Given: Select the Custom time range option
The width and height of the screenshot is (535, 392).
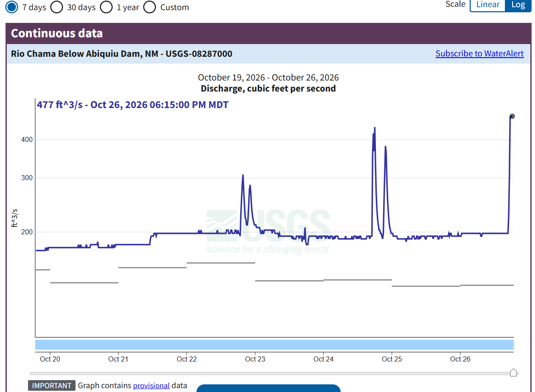Looking at the screenshot, I should (x=150, y=7).
